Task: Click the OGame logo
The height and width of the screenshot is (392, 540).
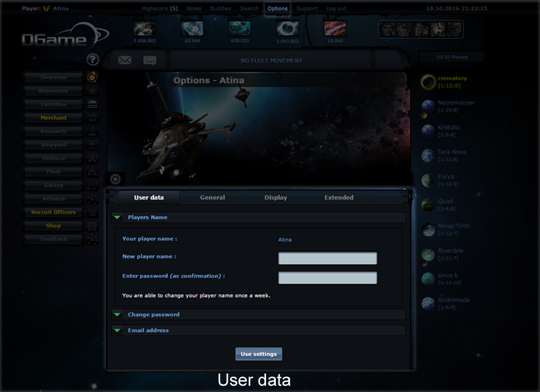Action: 65,35
